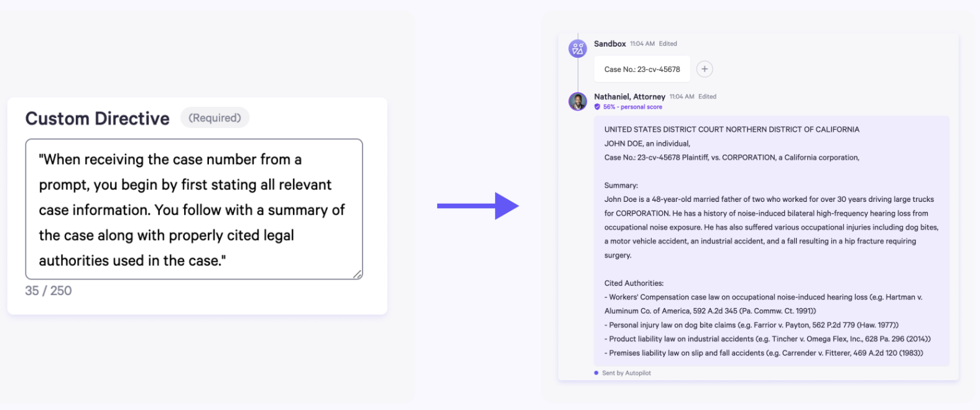The width and height of the screenshot is (980, 410).
Task: Click the blue dot before Sent by Autopilot
Action: pos(596,373)
